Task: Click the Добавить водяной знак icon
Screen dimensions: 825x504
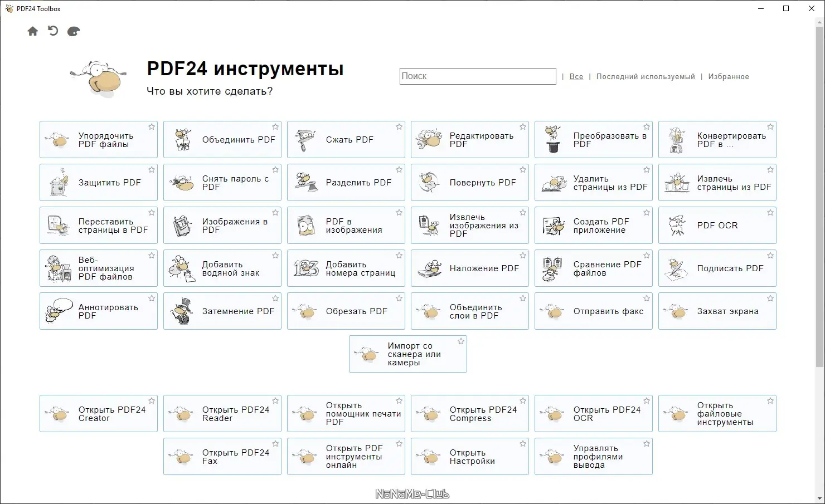Action: (182, 268)
